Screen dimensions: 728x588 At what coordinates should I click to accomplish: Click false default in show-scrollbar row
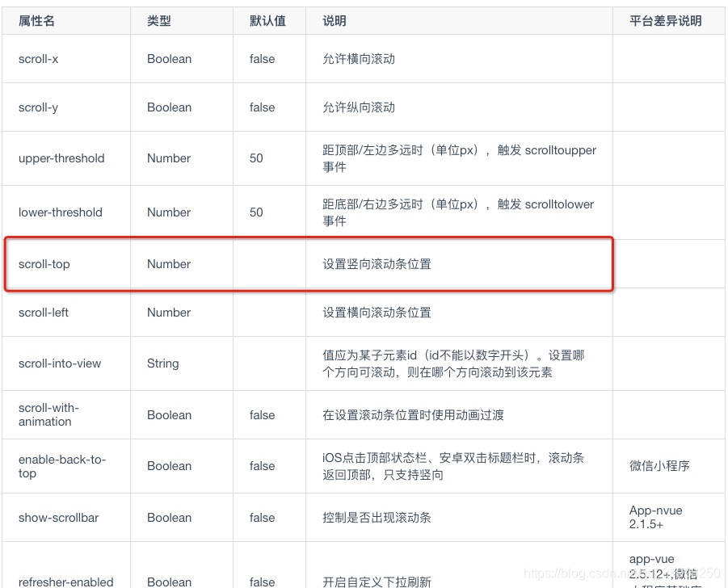pyautogui.click(x=263, y=518)
